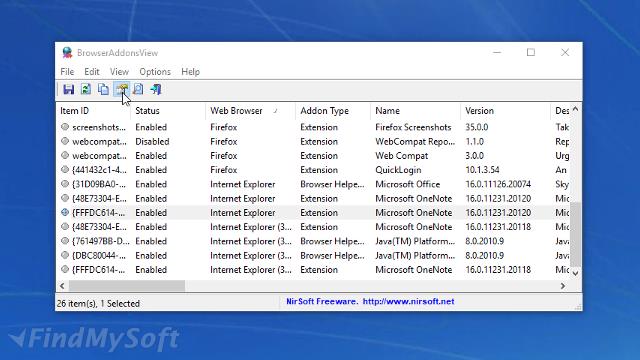This screenshot has width=640, height=360.
Task: Select the 'Firefox Screenshots' name cell
Action: tap(413, 127)
